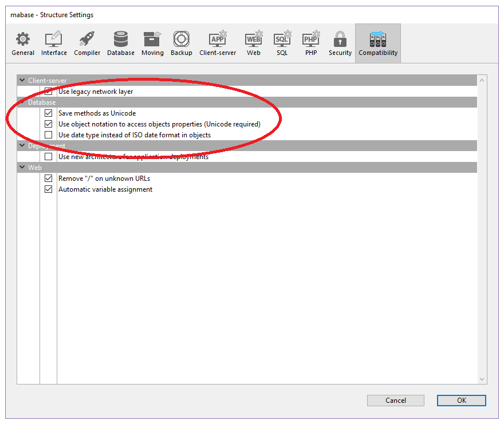The image size is (504, 424).
Task: Open the Compiler rocket icon
Action: 87,40
